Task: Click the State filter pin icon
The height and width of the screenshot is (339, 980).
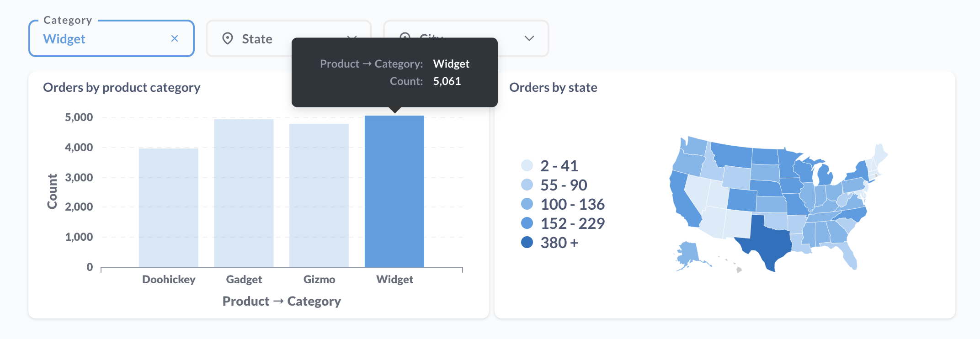Action: point(228,39)
